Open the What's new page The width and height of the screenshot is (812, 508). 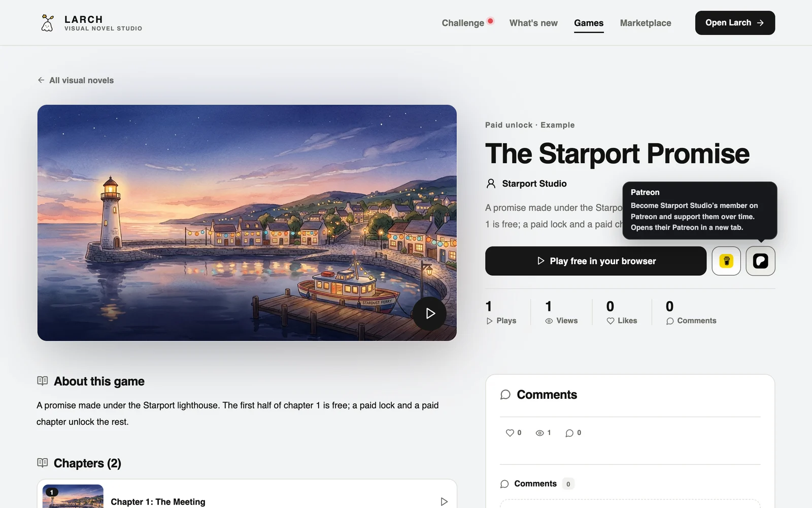(533, 23)
